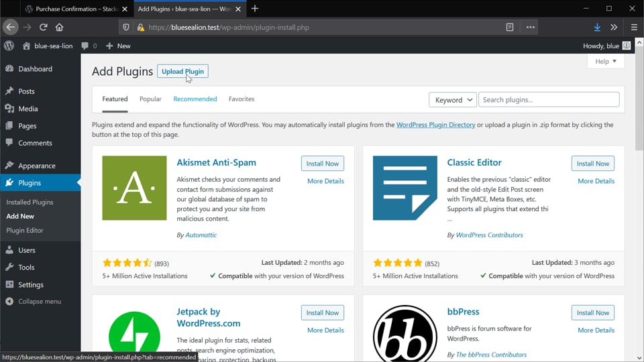Install bbPress now
Screen dimensions: 644x362
592,313
